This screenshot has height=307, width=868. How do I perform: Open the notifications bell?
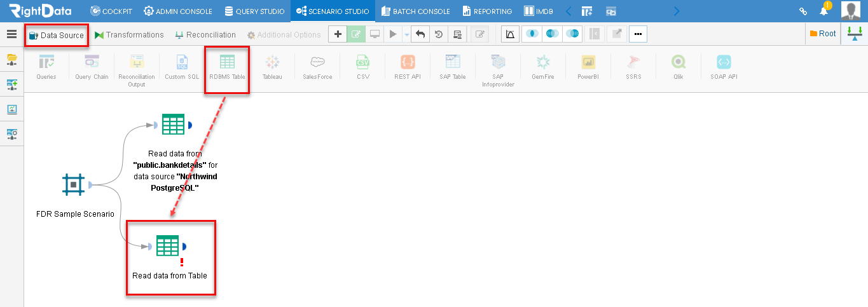[823, 11]
